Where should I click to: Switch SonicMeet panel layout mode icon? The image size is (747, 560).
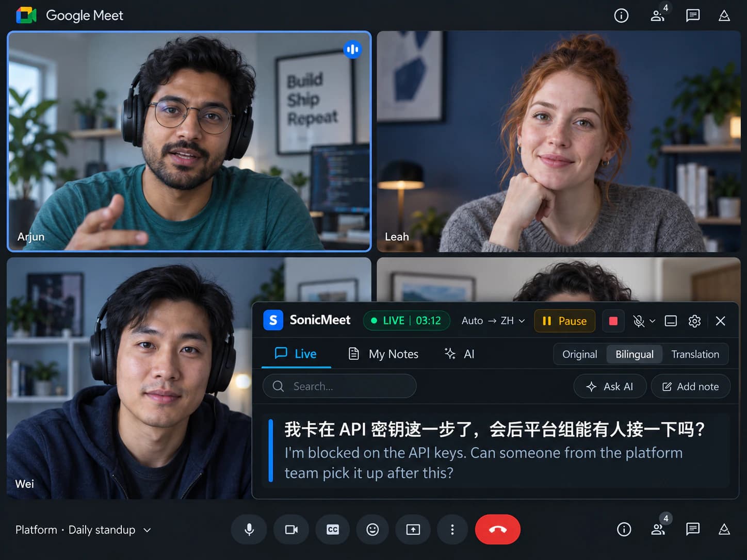671,321
